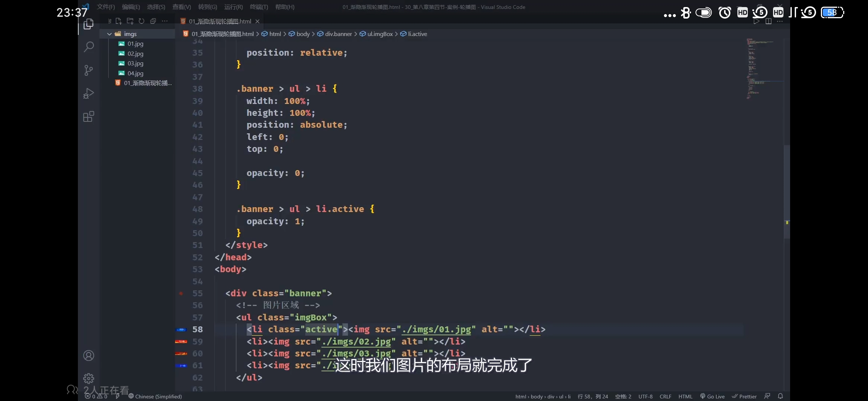Open 02.jpg in the file explorer
The image size is (868, 401).
[135, 53]
